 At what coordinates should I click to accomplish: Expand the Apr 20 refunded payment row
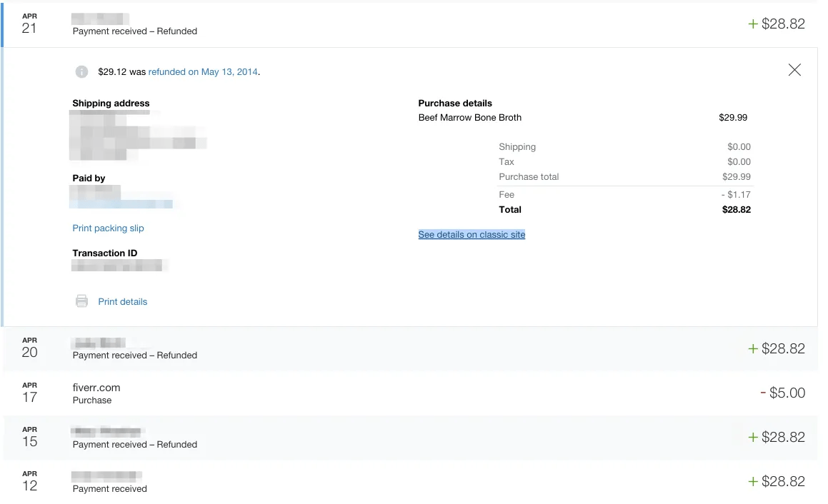coord(410,348)
